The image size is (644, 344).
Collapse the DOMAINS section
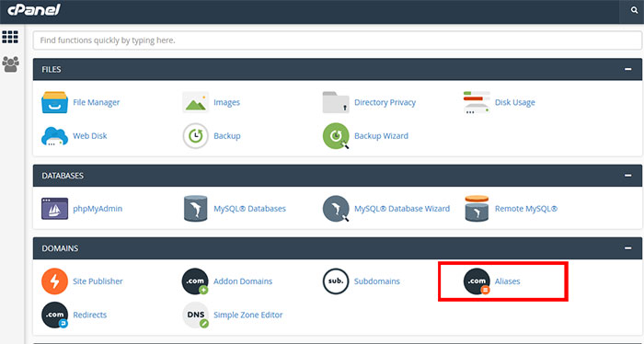point(628,248)
